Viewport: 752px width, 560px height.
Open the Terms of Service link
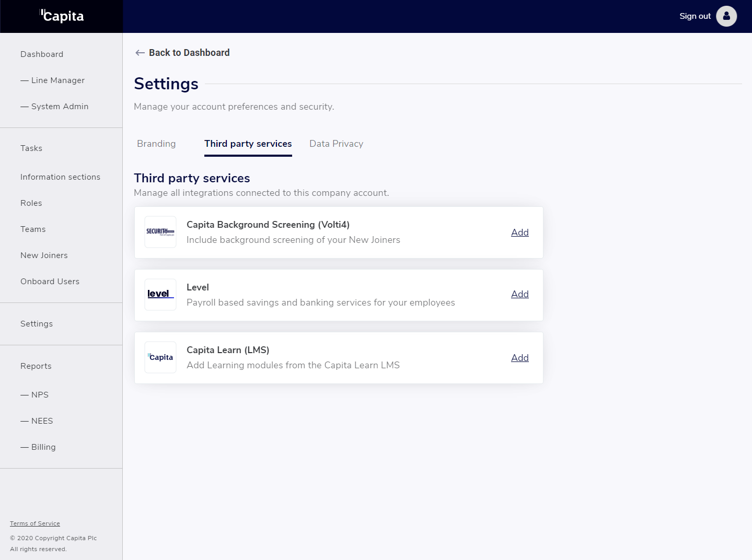pyautogui.click(x=35, y=523)
